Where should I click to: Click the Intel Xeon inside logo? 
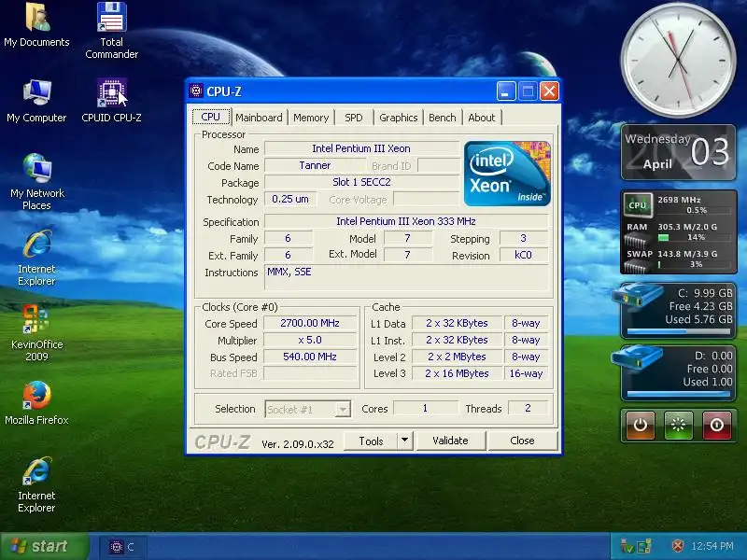pyautogui.click(x=507, y=174)
